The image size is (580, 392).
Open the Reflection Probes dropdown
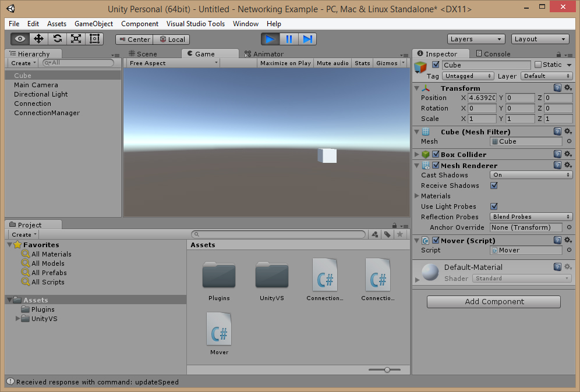(x=531, y=216)
